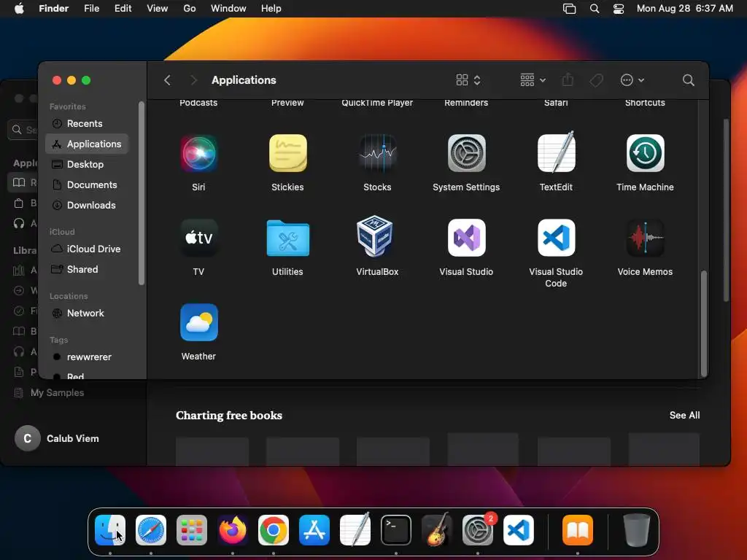Select Shared in the sidebar
Screen dimensions: 747x560
(x=87, y=270)
